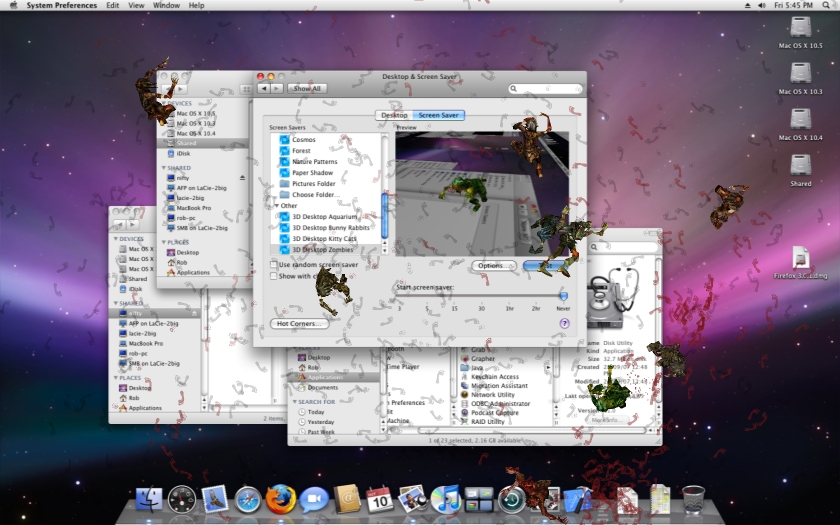840x525 pixels.
Task: Launch Safari compass icon in Dock
Action: (248, 500)
